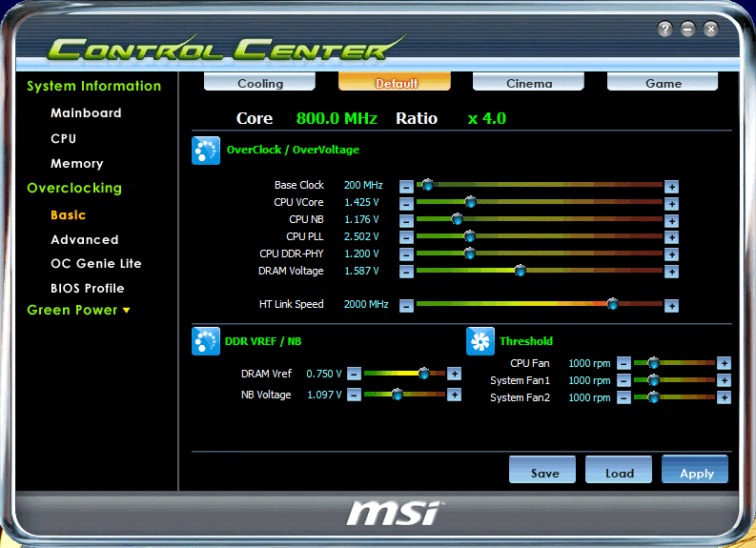Click the DRAM Voltage slider handle
This screenshot has height=548, width=756.
pyautogui.click(x=521, y=271)
